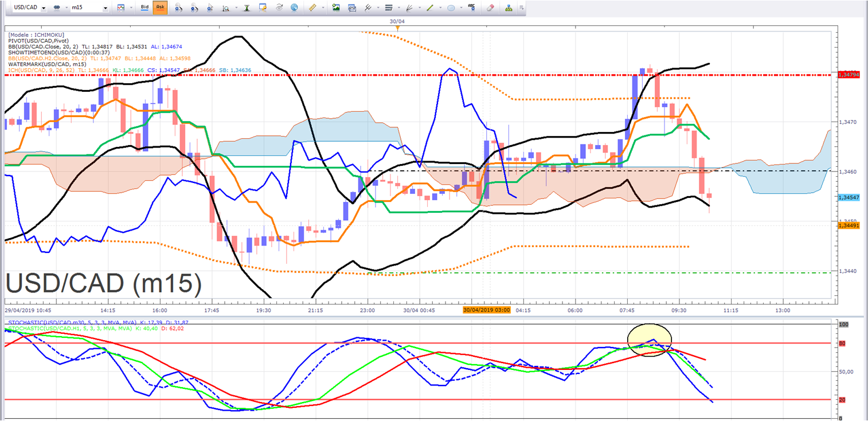Choose the ellipse shape tool
Image resolution: width=868 pixels, height=421 pixels.
(x=451, y=7)
